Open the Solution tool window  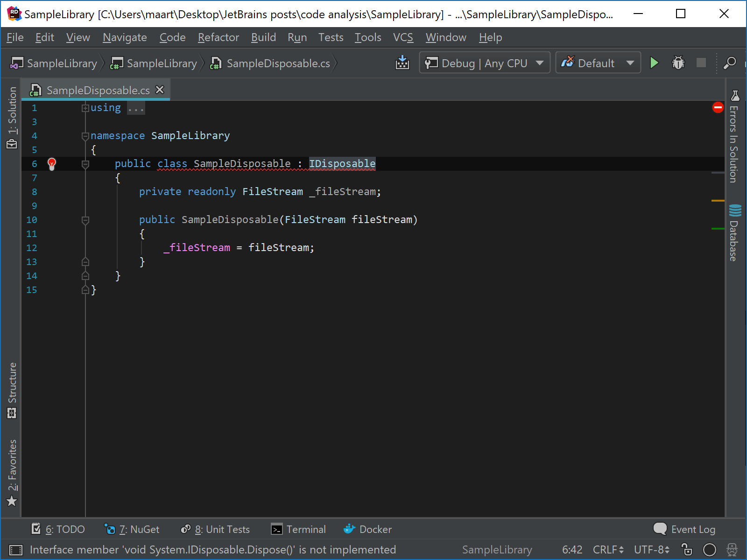pos(12,118)
